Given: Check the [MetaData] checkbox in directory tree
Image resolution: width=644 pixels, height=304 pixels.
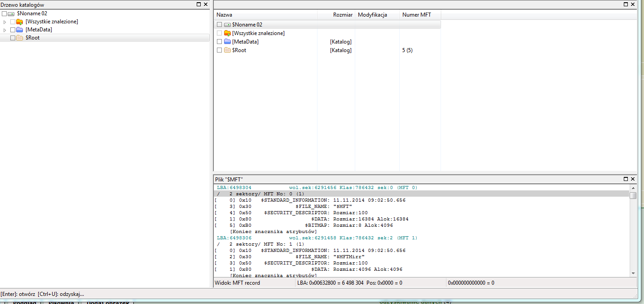Looking at the screenshot, I should (x=13, y=30).
